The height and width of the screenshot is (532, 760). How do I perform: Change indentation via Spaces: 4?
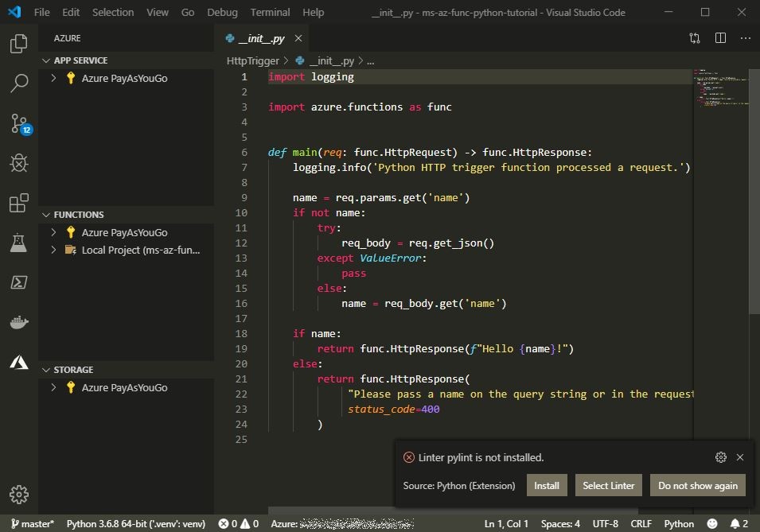(560, 524)
